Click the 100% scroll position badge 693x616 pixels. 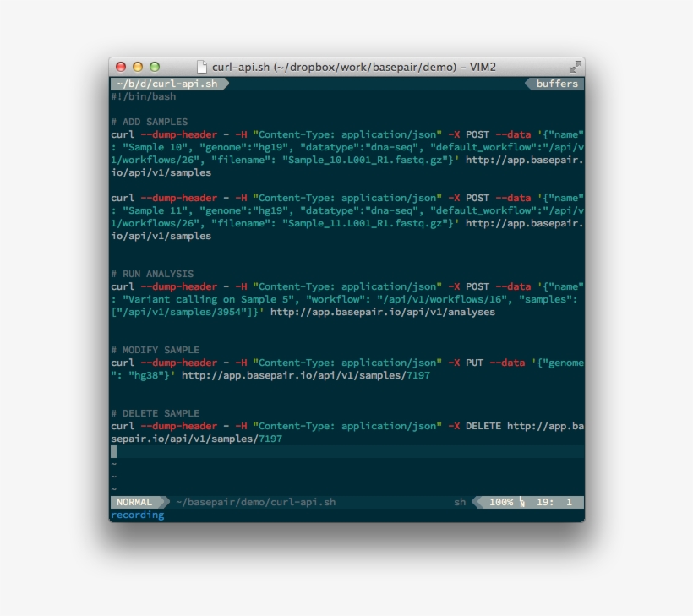pyautogui.click(x=500, y=502)
